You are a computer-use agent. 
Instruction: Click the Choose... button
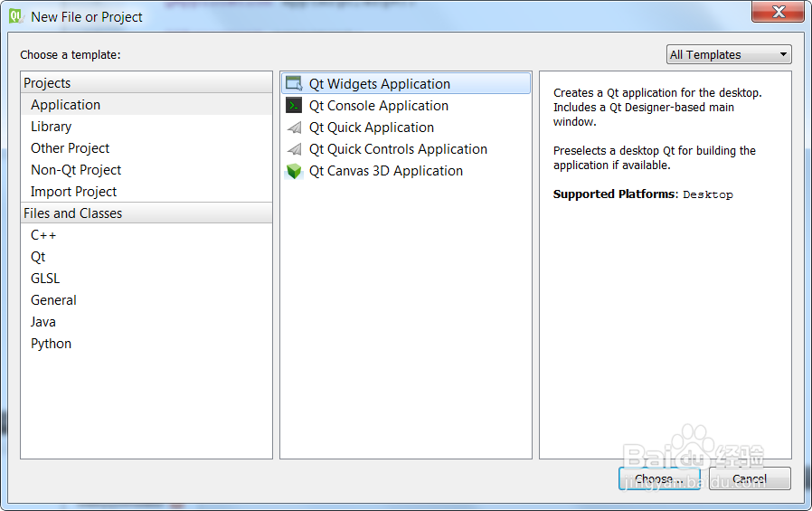(x=659, y=479)
